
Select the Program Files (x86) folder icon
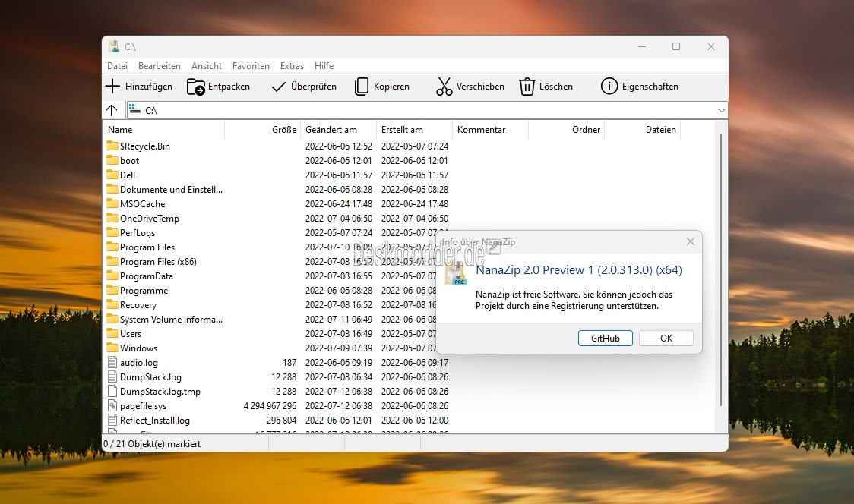pyautogui.click(x=112, y=260)
